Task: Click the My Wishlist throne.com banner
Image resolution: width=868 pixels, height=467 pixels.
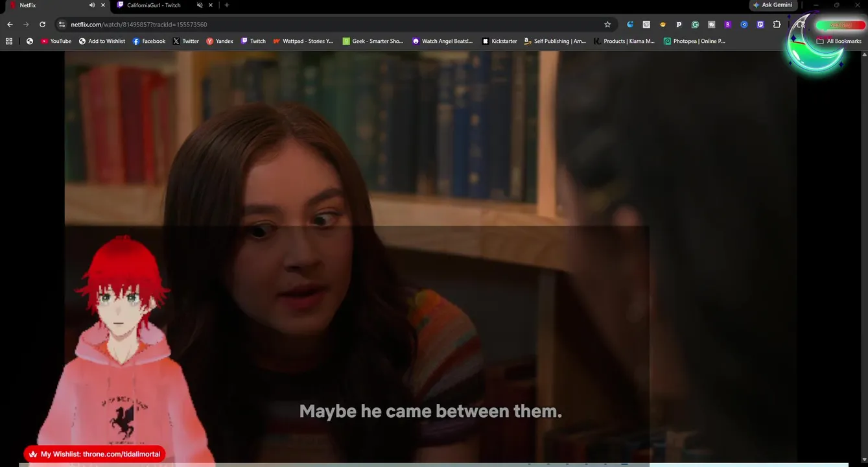Action: click(x=95, y=454)
